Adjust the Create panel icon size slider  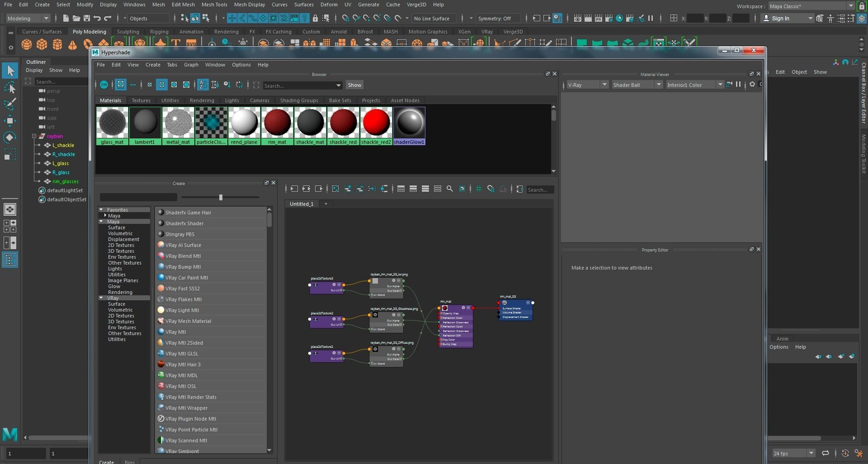pos(221,197)
